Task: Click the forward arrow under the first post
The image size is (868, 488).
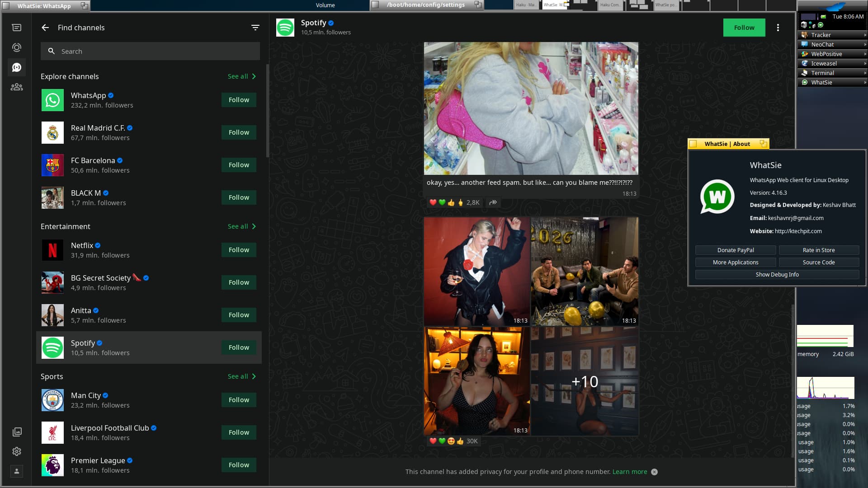Action: tap(493, 202)
